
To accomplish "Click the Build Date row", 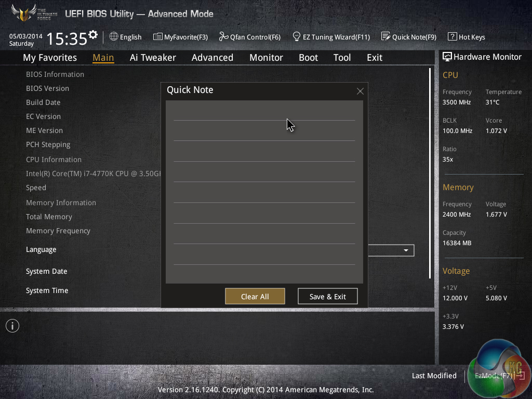I will [x=43, y=102].
